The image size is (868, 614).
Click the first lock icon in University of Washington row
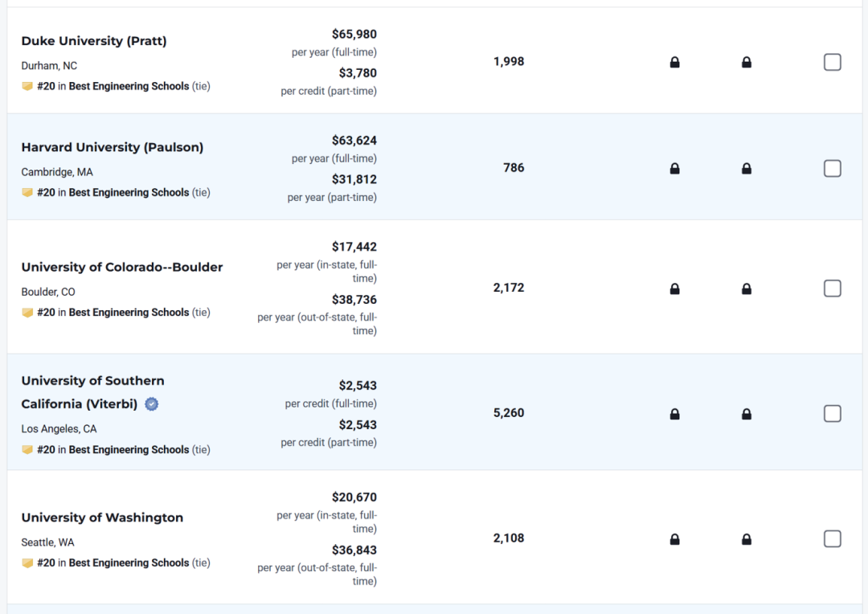[x=674, y=539]
